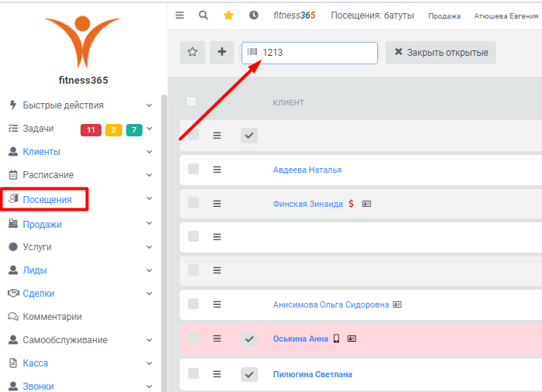542x392 pixels.
Task: Open client link Пилюгина Светлана
Action: point(313,374)
